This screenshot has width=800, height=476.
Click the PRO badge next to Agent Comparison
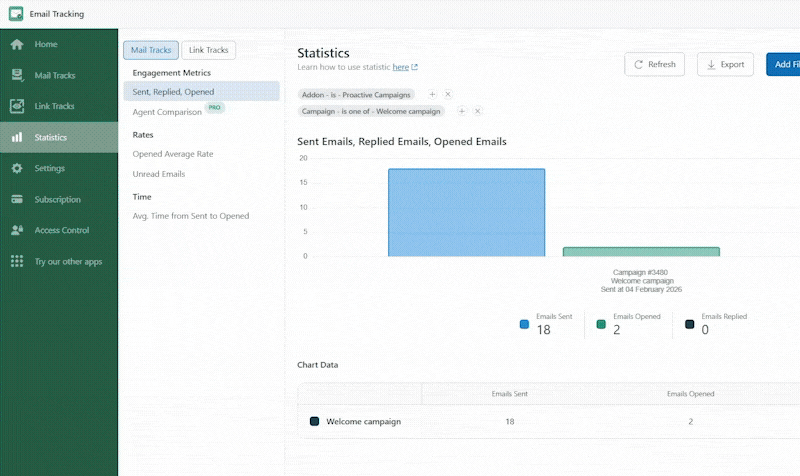[214, 108]
